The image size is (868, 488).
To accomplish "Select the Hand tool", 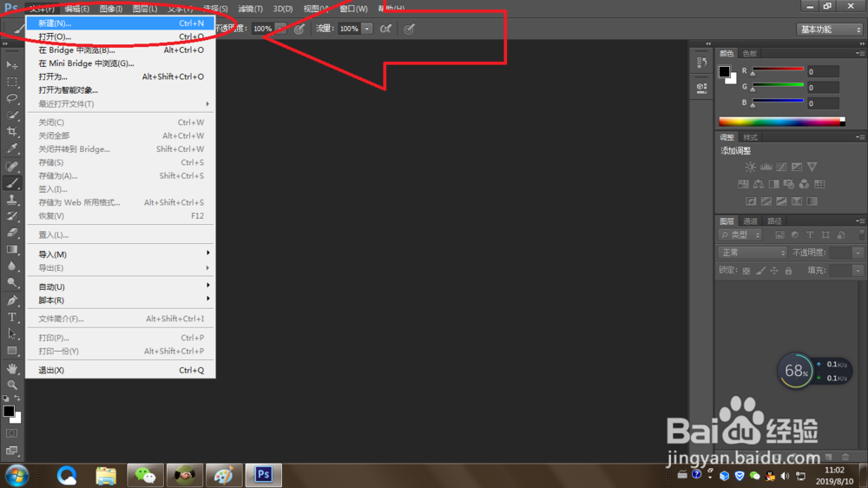I will 11,368.
